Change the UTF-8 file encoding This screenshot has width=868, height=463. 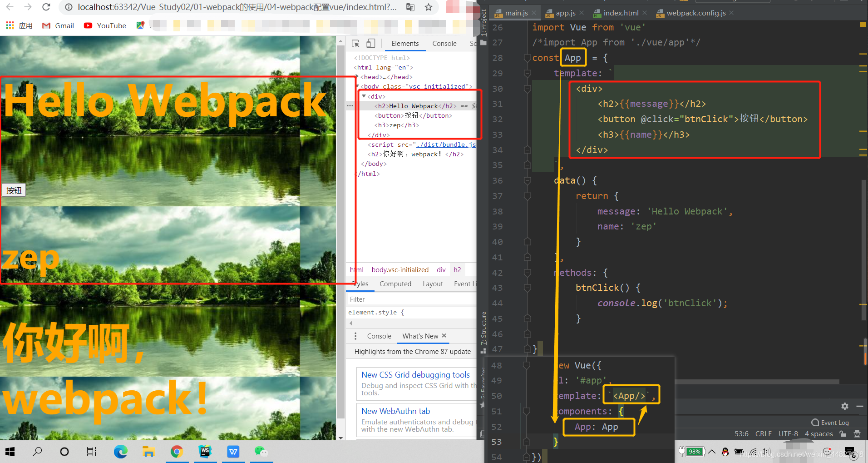[x=788, y=434]
